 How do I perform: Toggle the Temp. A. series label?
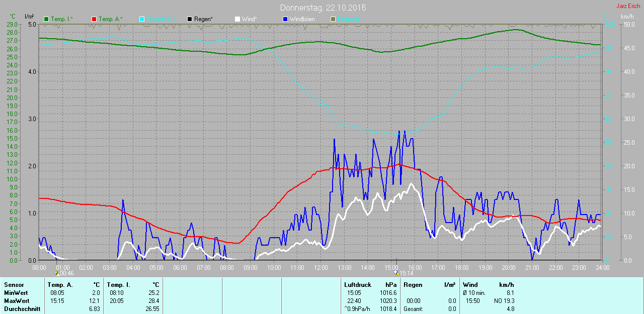point(110,19)
